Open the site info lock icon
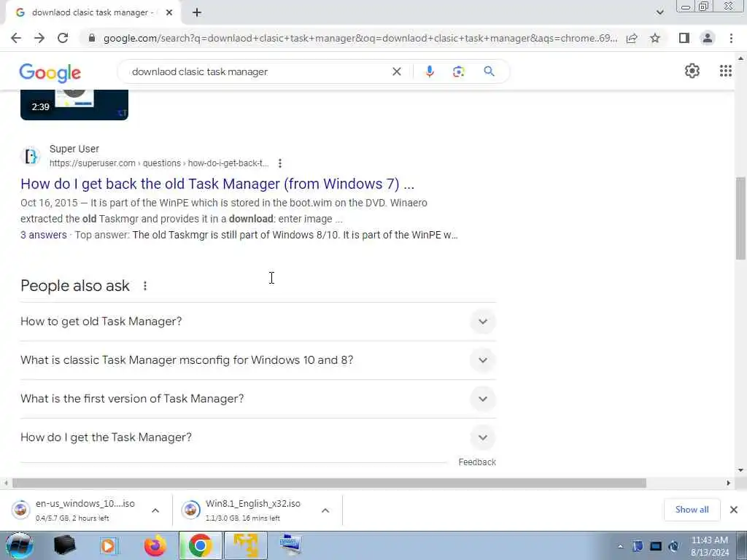 [x=91, y=38]
